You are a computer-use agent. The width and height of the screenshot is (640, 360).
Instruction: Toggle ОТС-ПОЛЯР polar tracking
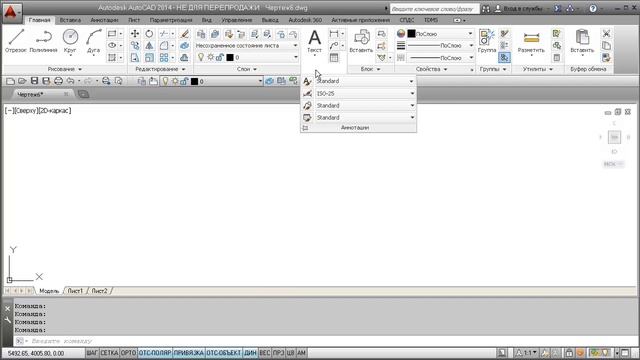(x=155, y=353)
